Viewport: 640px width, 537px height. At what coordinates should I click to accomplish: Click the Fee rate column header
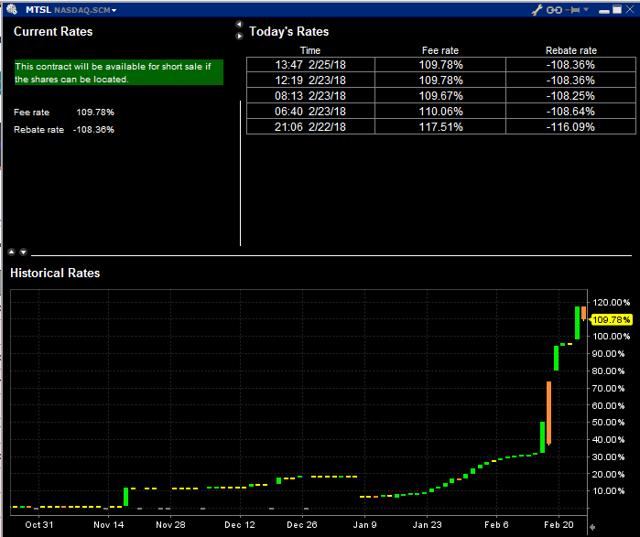[440, 51]
